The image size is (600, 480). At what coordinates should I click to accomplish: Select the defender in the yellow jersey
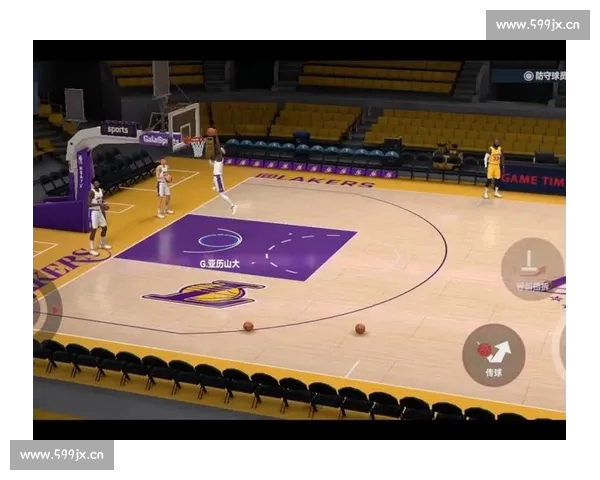[492, 170]
